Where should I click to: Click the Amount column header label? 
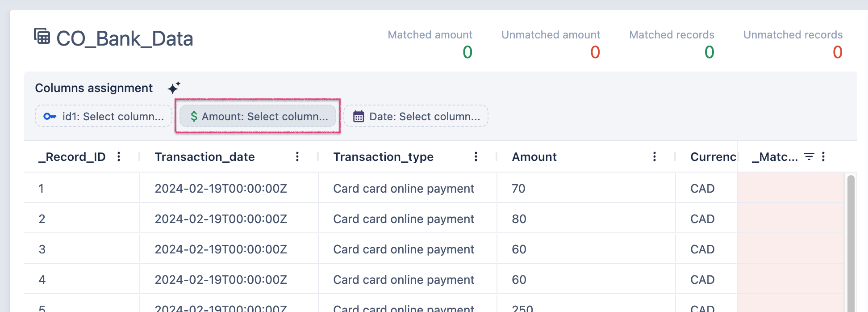(x=534, y=157)
